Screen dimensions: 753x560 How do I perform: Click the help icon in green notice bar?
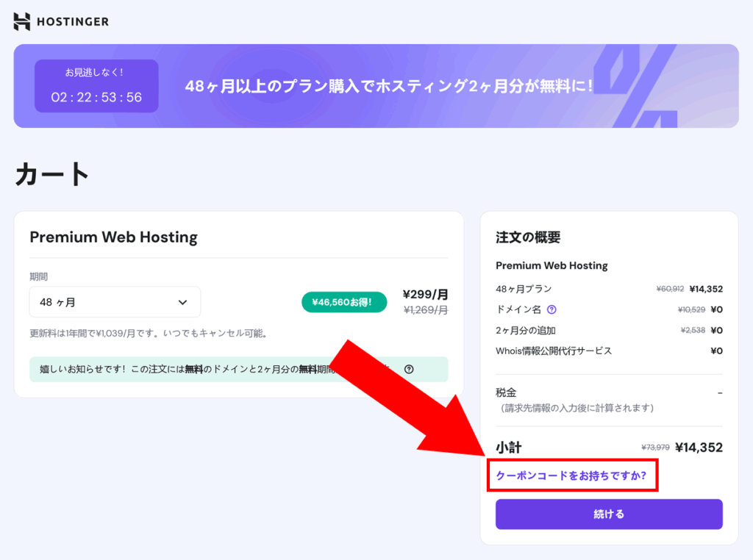pos(409,369)
